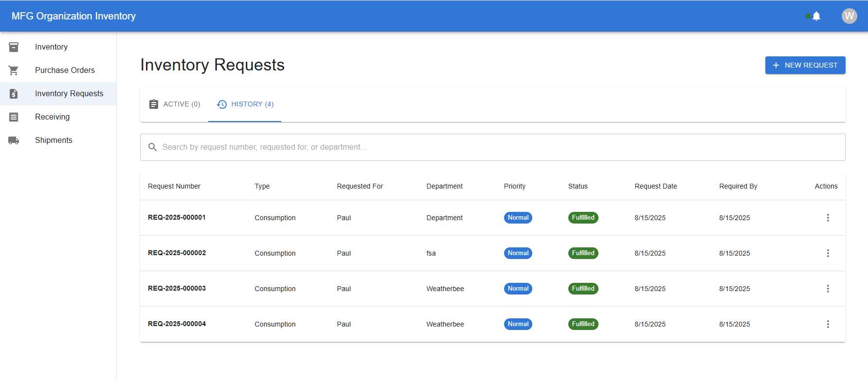Expand actions menu for REQ-2025-000003
Image resolution: width=868 pixels, height=381 pixels.
tap(828, 289)
